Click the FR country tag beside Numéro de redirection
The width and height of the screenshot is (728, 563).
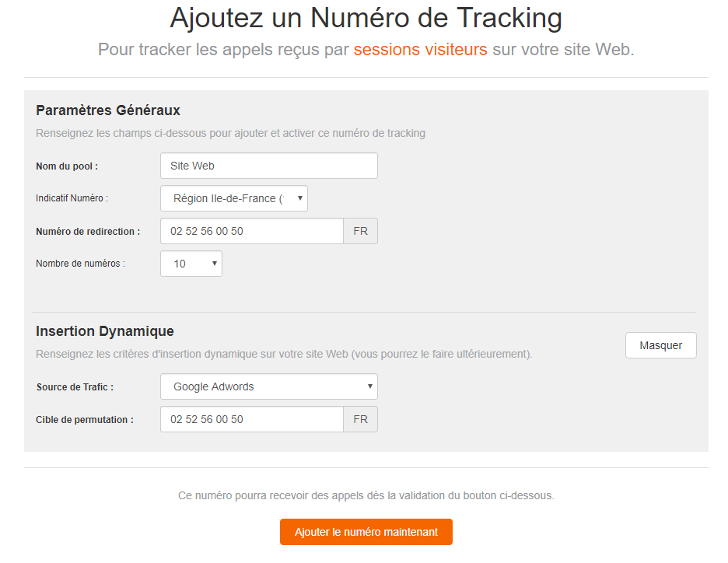(x=360, y=231)
